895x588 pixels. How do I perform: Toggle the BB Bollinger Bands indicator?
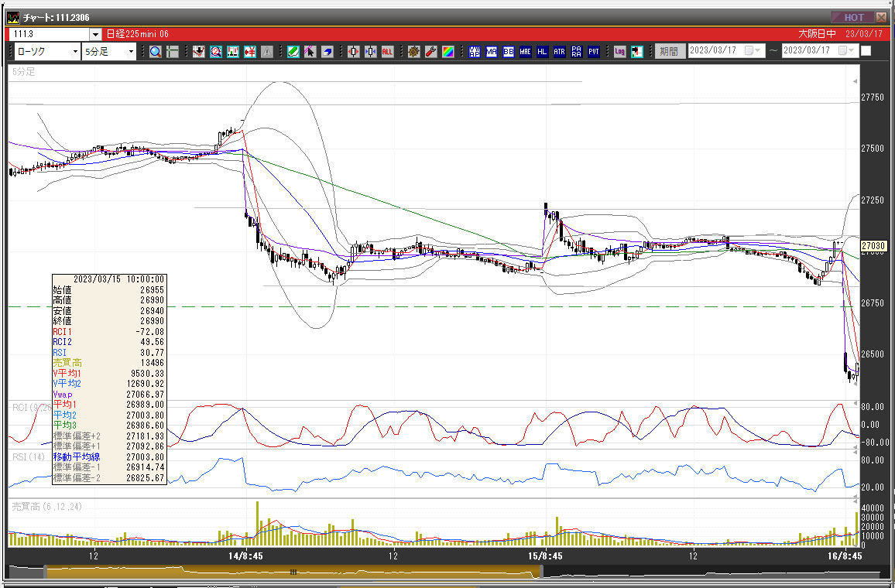[x=509, y=52]
